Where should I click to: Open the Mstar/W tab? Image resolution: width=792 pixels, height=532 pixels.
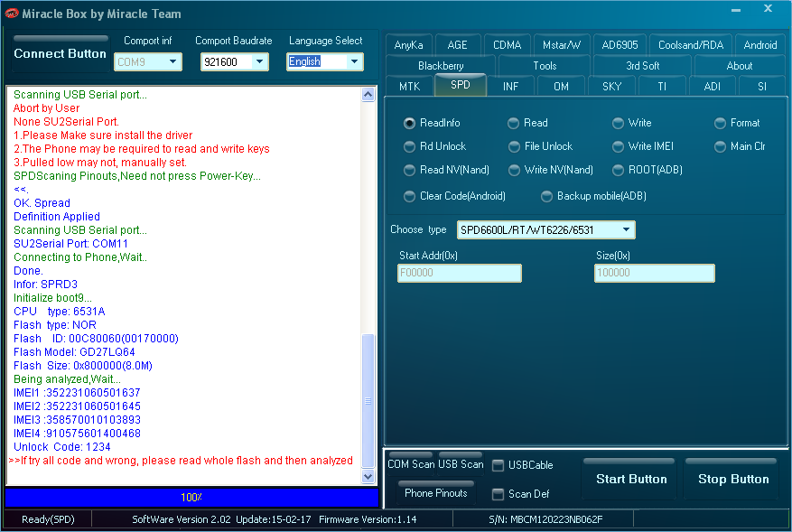tap(562, 45)
